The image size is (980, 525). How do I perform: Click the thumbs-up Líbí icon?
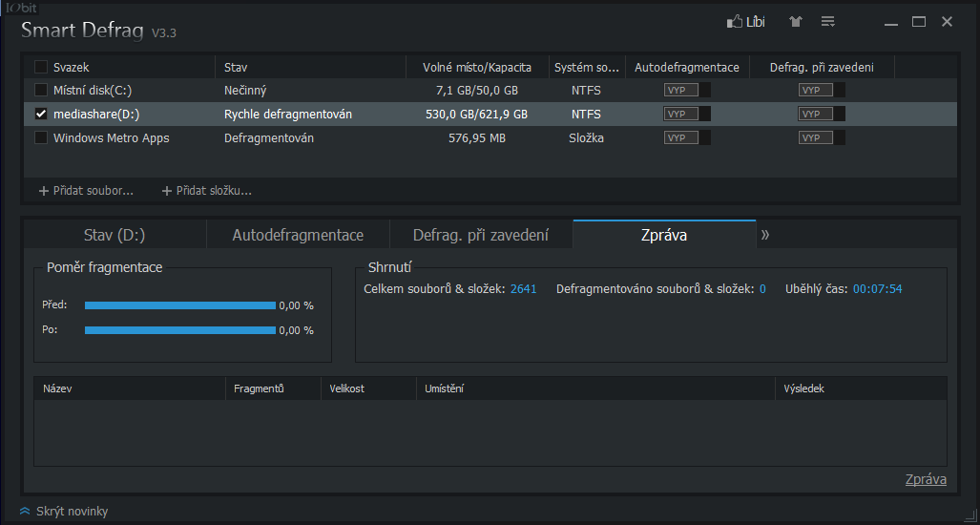(735, 21)
